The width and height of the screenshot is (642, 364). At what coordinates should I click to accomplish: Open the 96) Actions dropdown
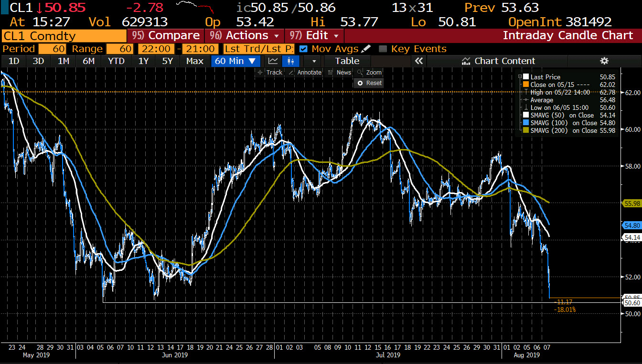coord(245,35)
